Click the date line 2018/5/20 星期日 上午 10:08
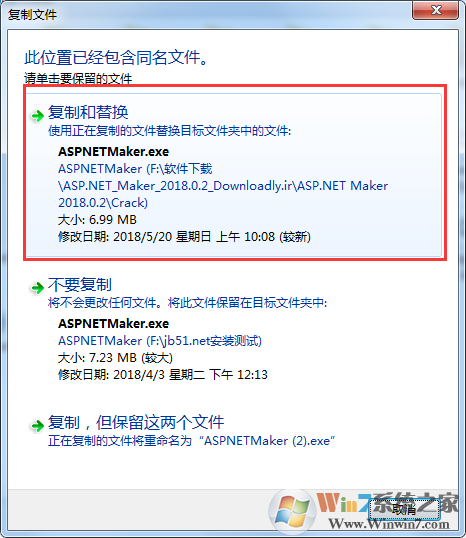This screenshot has width=466, height=538. click(184, 237)
